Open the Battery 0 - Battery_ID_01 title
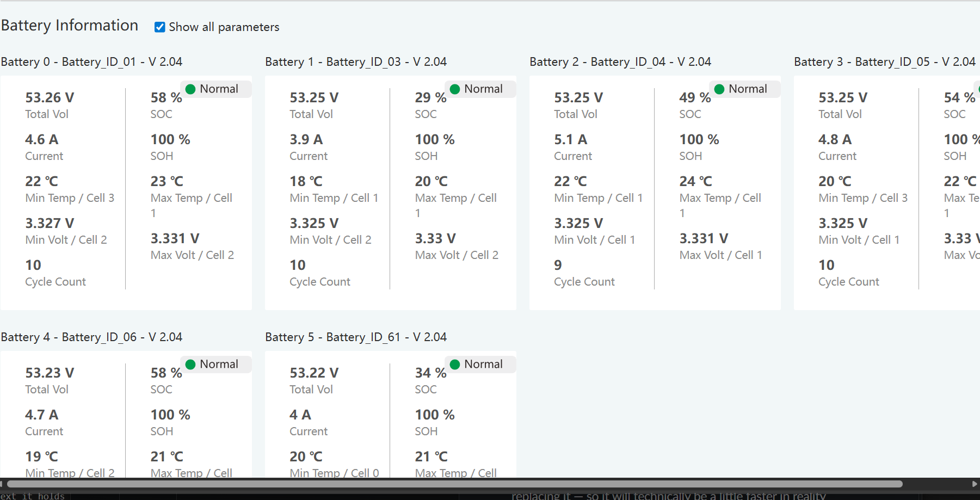The width and height of the screenshot is (980, 500). pyautogui.click(x=91, y=62)
